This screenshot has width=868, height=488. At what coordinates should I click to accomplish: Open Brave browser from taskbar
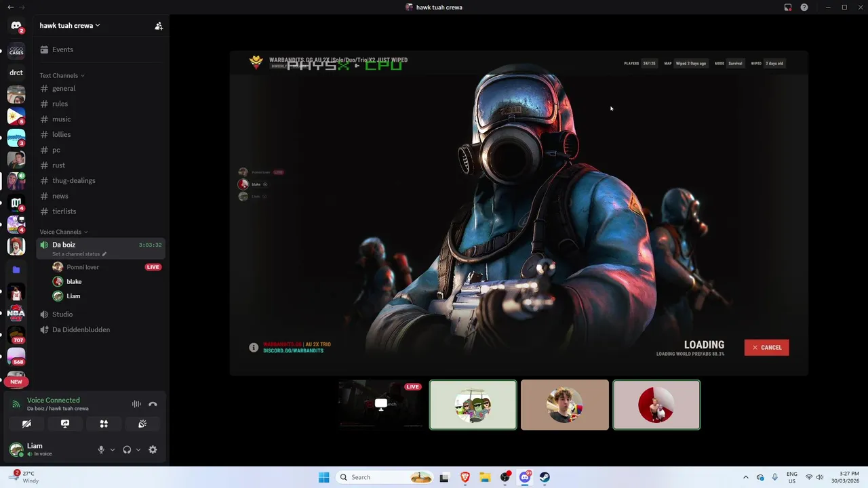click(465, 477)
